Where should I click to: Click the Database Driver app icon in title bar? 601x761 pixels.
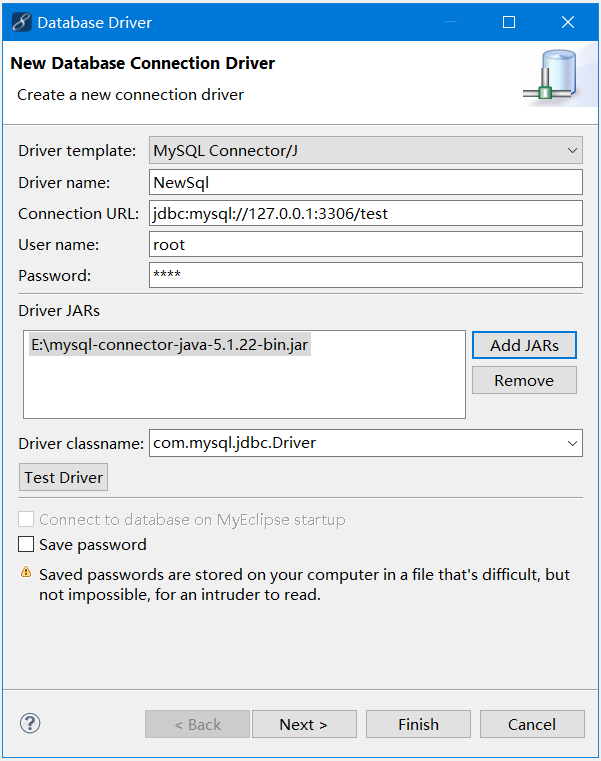(21, 22)
